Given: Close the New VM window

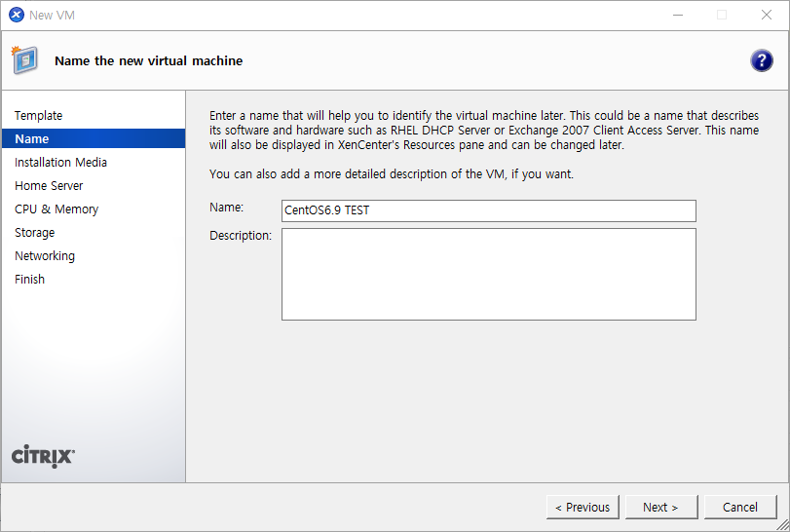Looking at the screenshot, I should point(767,16).
